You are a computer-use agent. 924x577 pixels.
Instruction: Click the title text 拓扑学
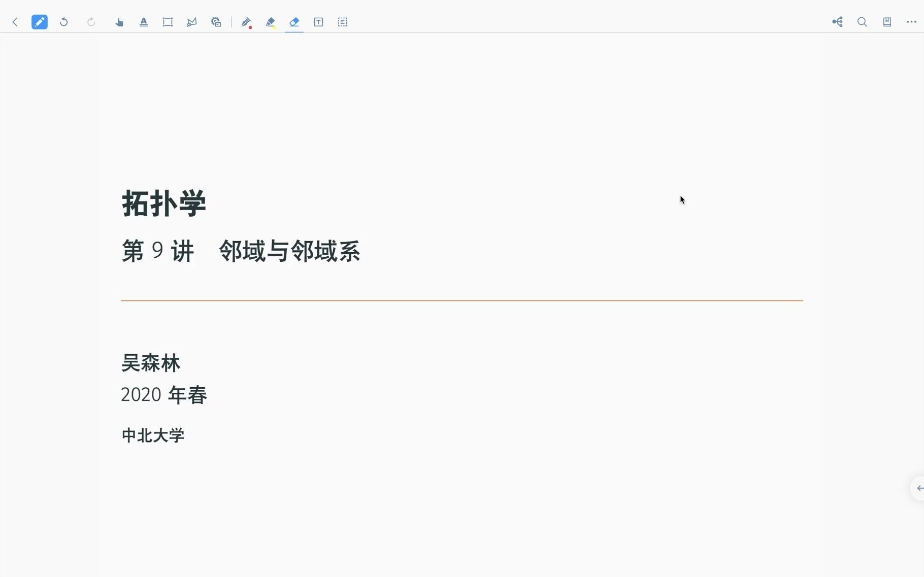pos(164,203)
